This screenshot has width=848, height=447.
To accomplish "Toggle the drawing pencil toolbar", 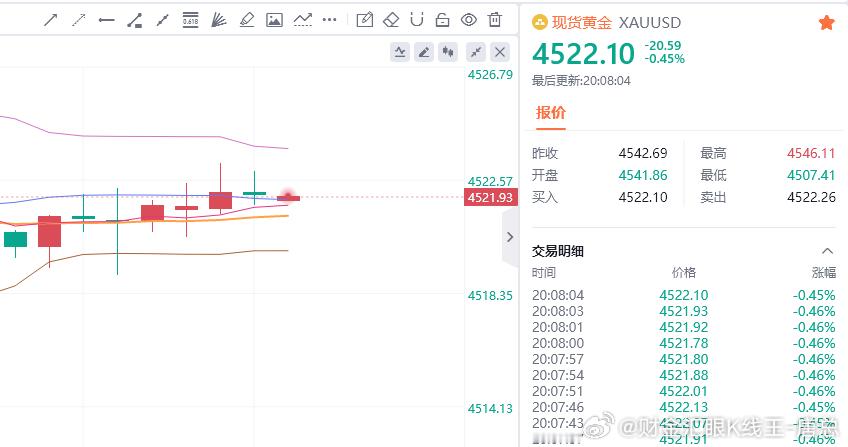I will point(424,52).
